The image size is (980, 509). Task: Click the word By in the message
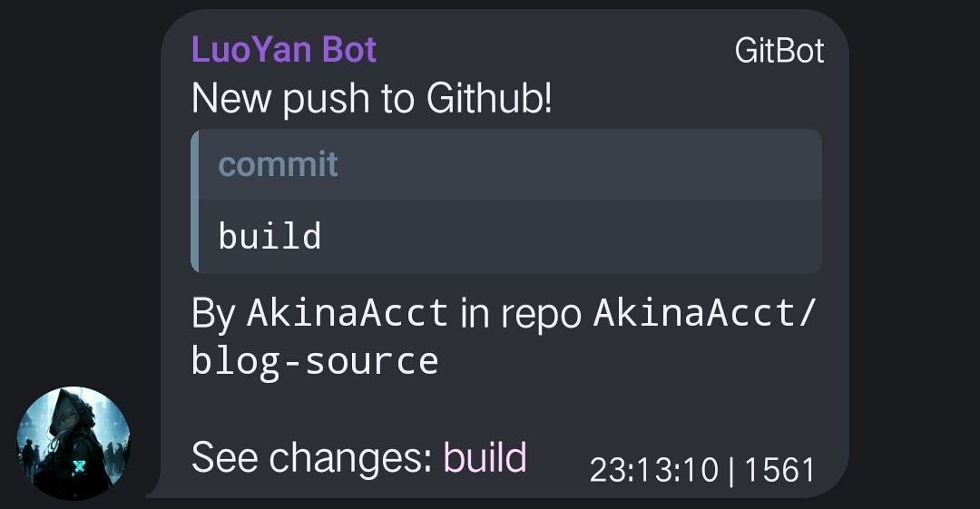pos(213,313)
